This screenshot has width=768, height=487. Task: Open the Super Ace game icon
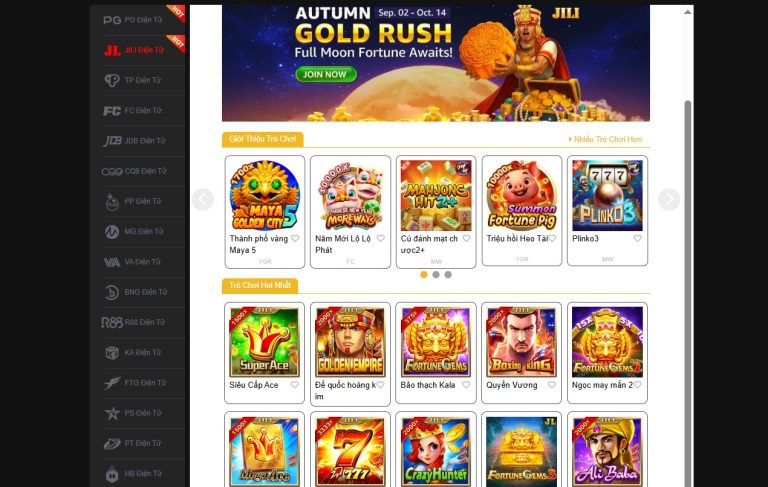pyautogui.click(x=264, y=342)
